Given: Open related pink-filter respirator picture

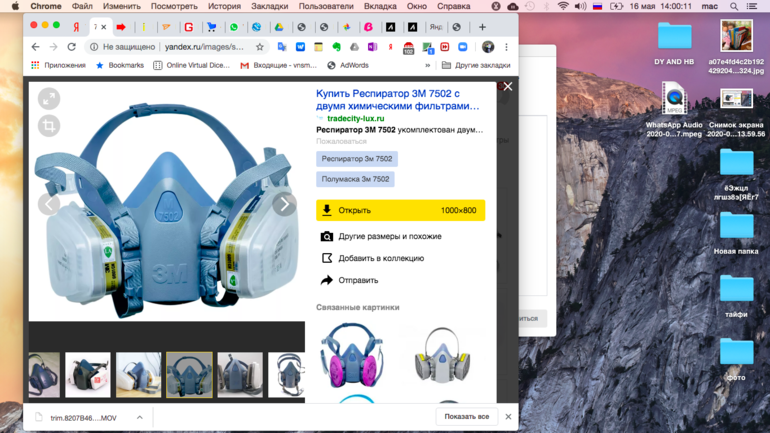Looking at the screenshot, I should pyautogui.click(x=352, y=355).
